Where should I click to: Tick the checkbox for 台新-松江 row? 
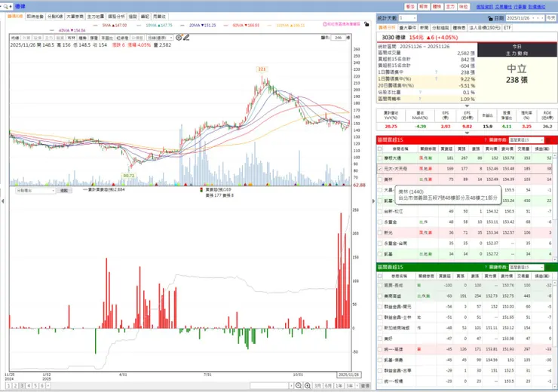pyautogui.click(x=380, y=211)
